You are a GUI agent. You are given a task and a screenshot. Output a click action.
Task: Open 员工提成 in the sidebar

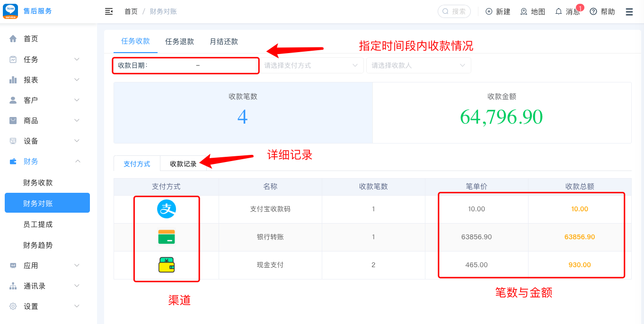38,225
